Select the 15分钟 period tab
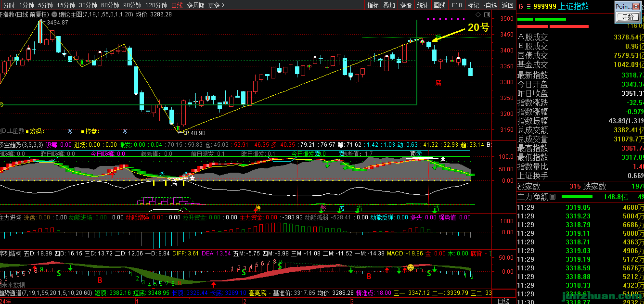 (65, 5)
